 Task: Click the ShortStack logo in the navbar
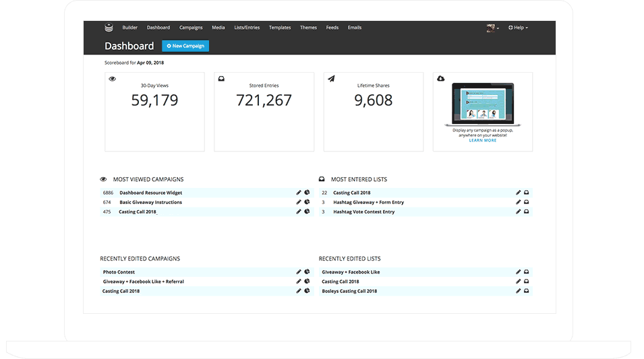[109, 28]
